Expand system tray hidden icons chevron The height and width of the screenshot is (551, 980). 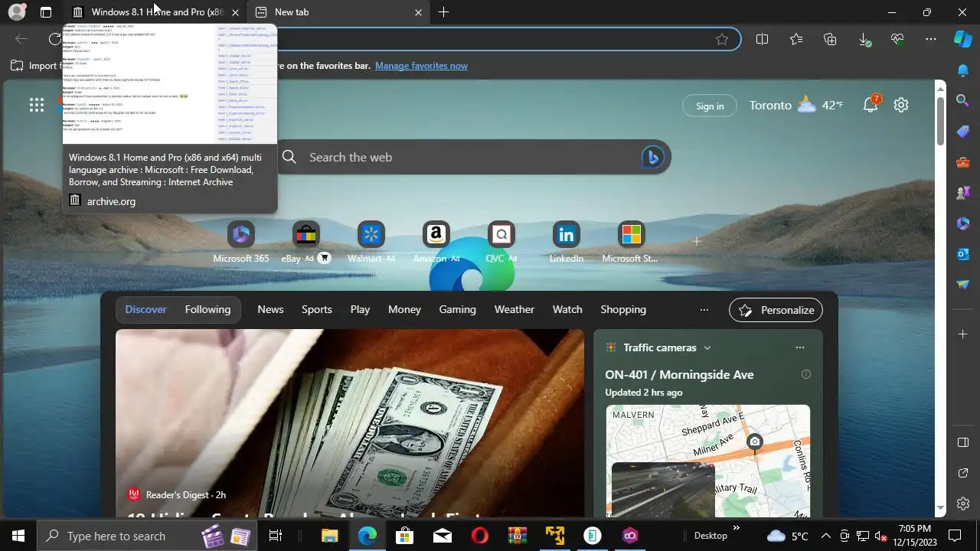pos(826,536)
